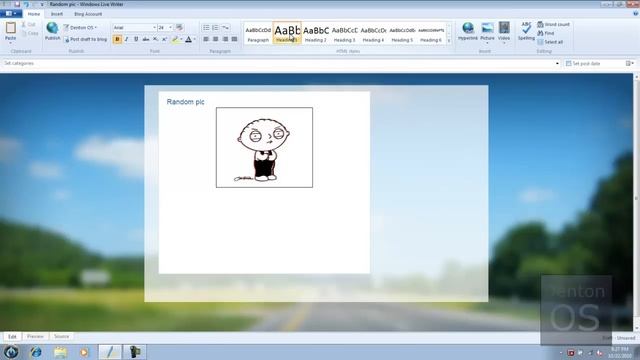Click the Random pic post title
The width and height of the screenshot is (640, 360).
185,102
